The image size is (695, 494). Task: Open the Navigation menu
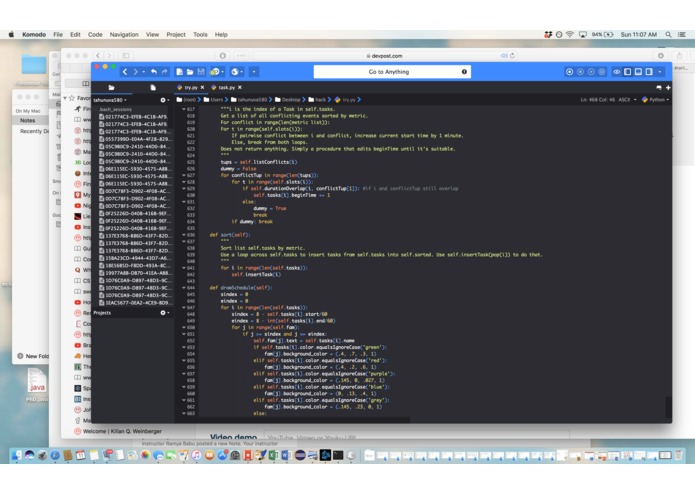124,35
